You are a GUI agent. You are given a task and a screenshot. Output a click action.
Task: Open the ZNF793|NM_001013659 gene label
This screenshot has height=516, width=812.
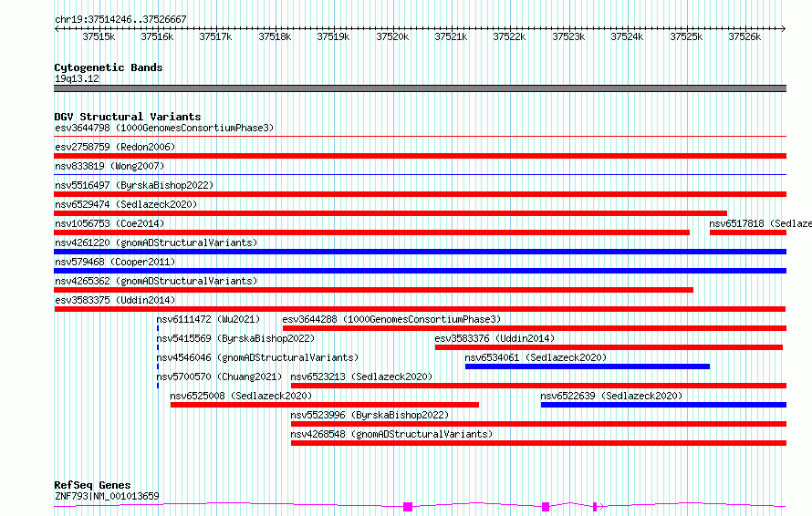107,496
